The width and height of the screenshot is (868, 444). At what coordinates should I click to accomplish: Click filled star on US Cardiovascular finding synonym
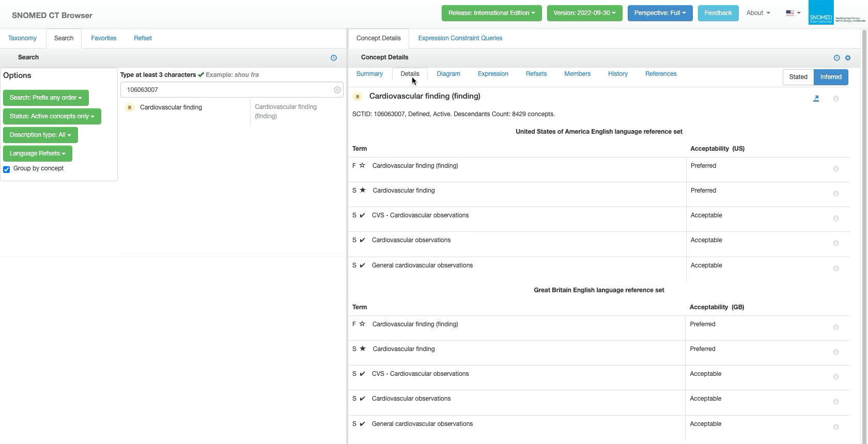pyautogui.click(x=363, y=191)
